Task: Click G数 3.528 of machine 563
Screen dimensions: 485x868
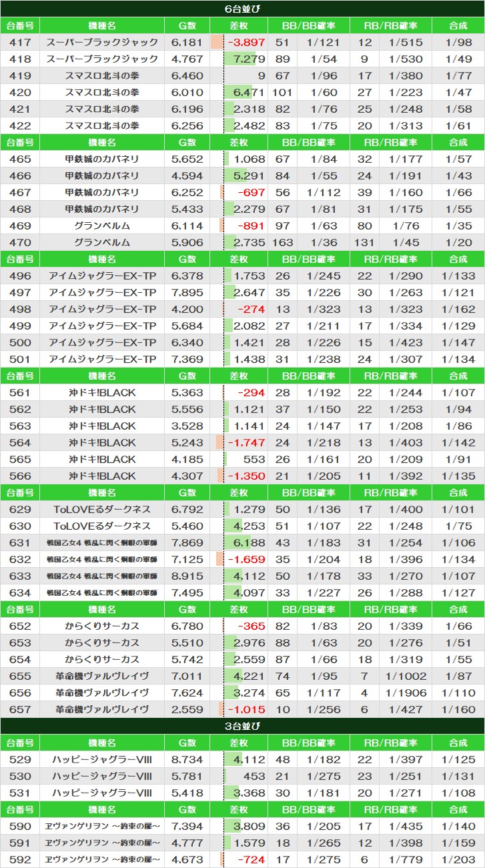Action: click(x=187, y=426)
